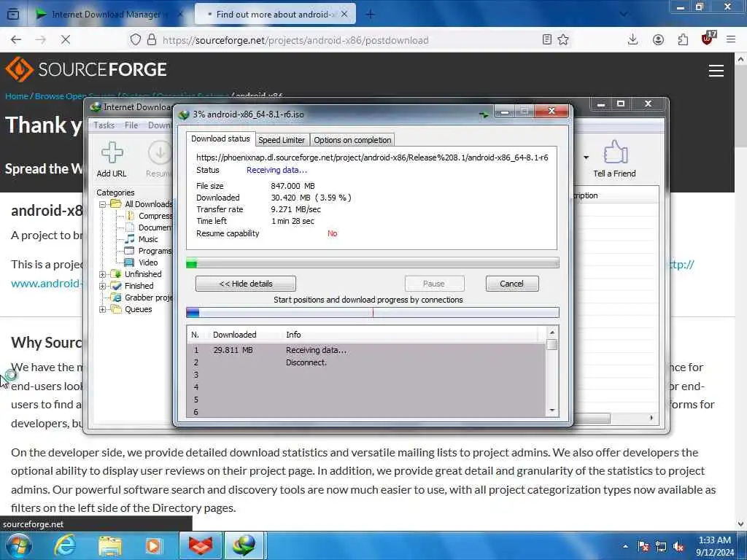Click connections progress bar
Viewport: 747px width, 560px height.
[373, 312]
